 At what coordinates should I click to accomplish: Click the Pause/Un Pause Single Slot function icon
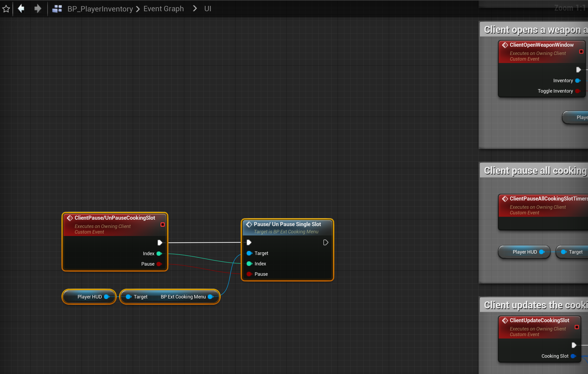click(249, 225)
